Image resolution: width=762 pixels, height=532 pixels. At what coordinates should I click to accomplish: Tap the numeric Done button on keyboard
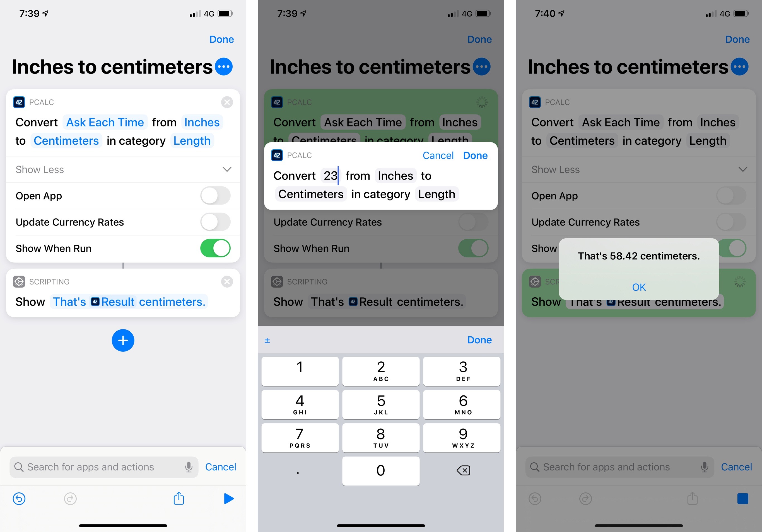coord(479,341)
